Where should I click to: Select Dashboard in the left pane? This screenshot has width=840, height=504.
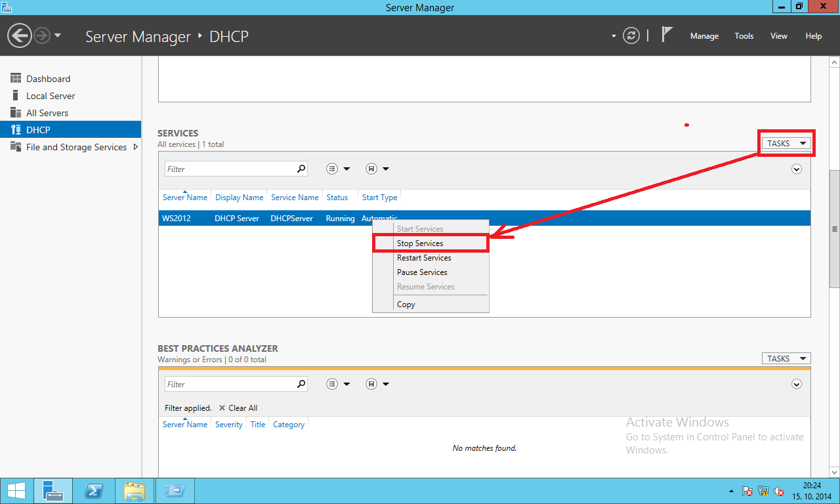click(x=48, y=79)
